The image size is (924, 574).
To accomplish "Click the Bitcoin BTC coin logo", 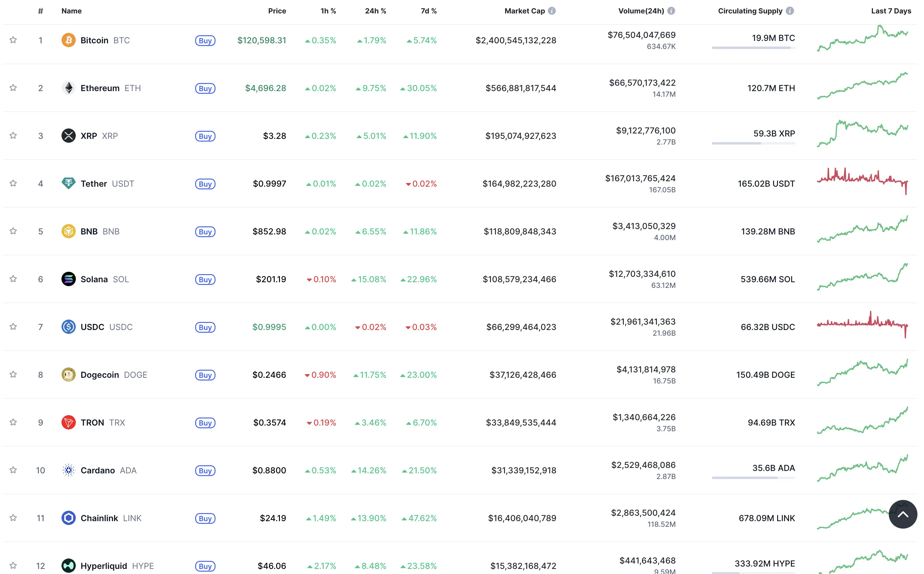I will click(68, 40).
